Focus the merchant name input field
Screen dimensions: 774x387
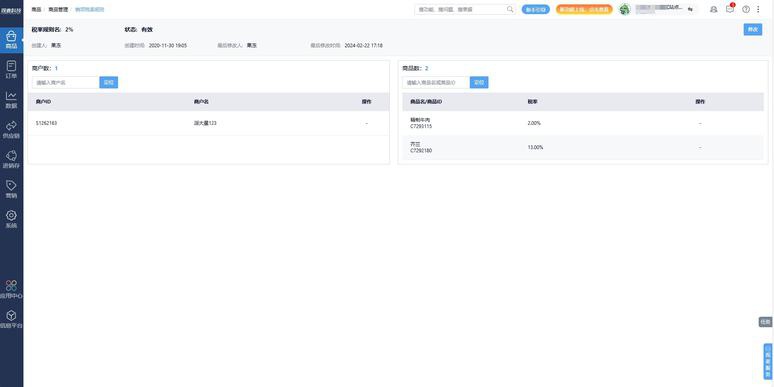coord(66,82)
